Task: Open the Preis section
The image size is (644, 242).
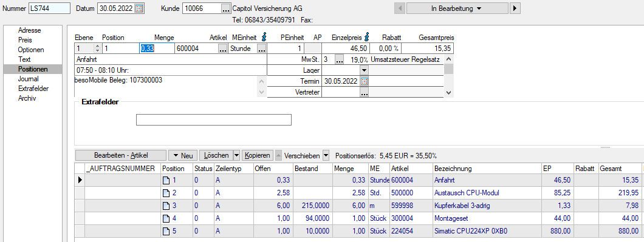Action: (x=25, y=40)
